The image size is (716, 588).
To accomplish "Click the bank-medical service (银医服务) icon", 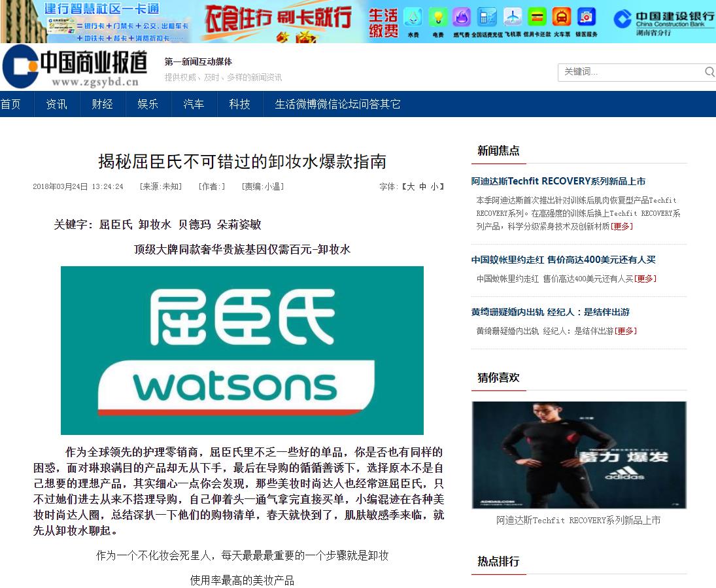I will coord(587,18).
